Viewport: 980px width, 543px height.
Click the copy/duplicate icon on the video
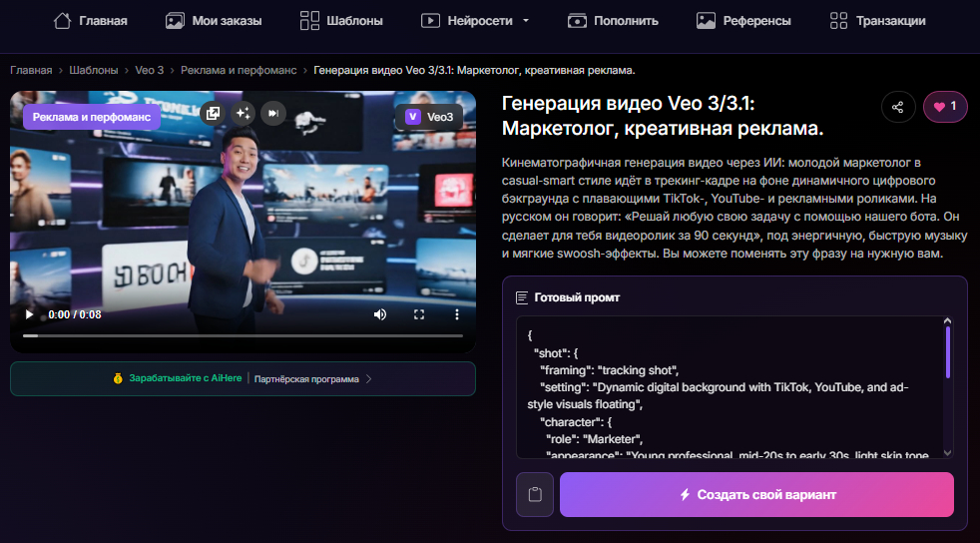point(214,113)
